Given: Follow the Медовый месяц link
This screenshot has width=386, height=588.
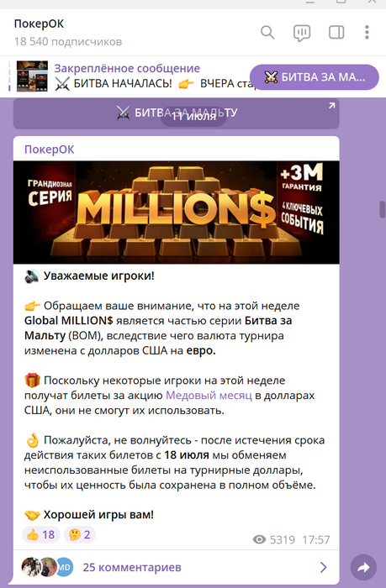Looking at the screenshot, I should 209,396.
